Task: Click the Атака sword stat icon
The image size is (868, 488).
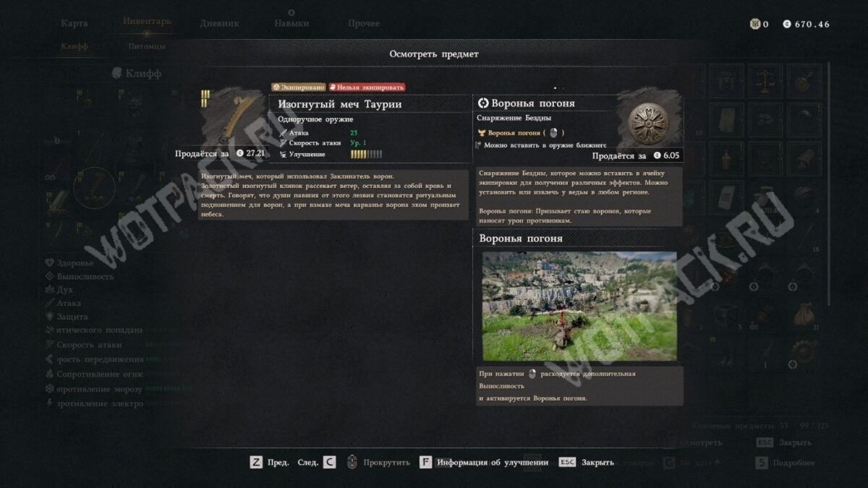Action: coord(283,133)
